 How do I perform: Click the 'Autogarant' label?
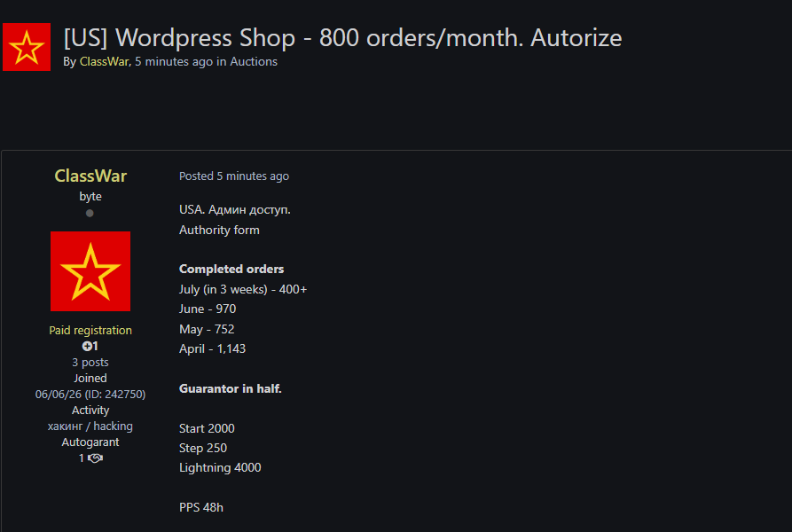pos(90,442)
